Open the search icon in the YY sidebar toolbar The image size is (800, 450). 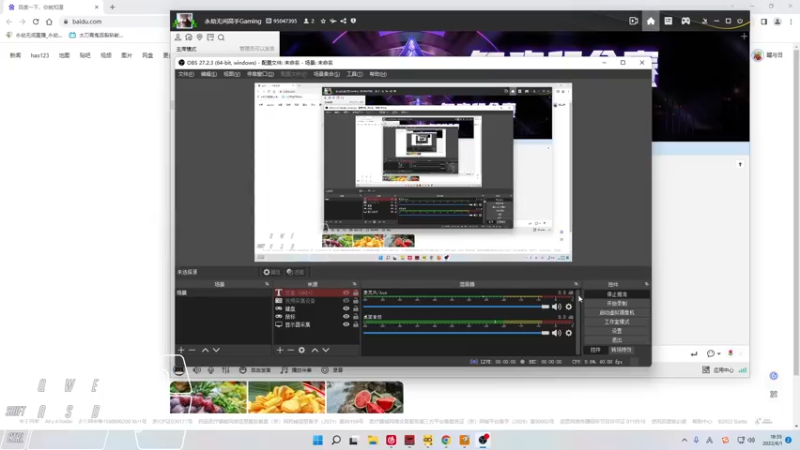[x=221, y=37]
